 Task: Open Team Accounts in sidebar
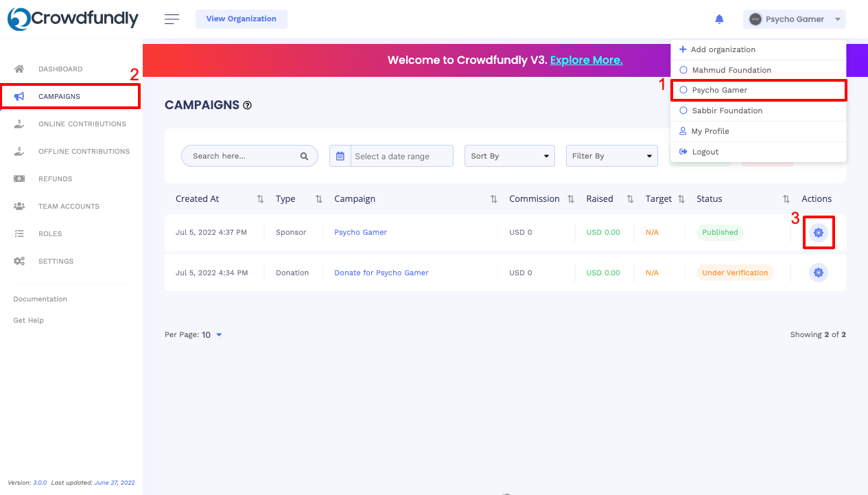(69, 206)
